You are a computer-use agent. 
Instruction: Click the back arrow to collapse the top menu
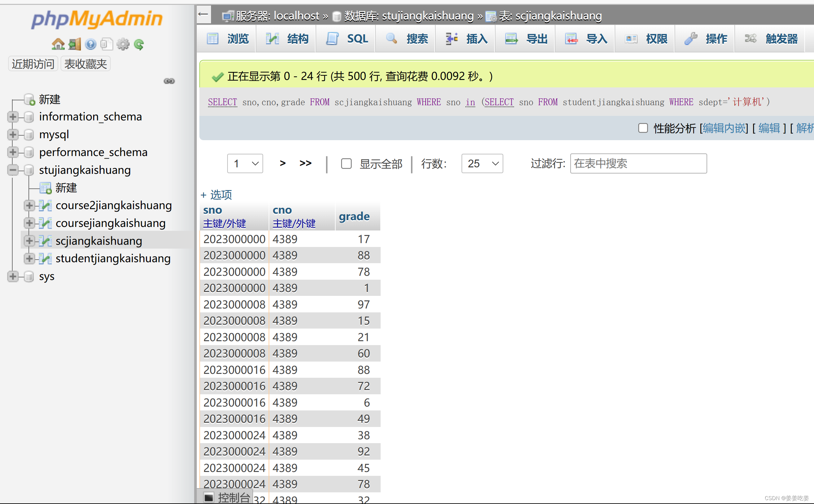pos(203,14)
